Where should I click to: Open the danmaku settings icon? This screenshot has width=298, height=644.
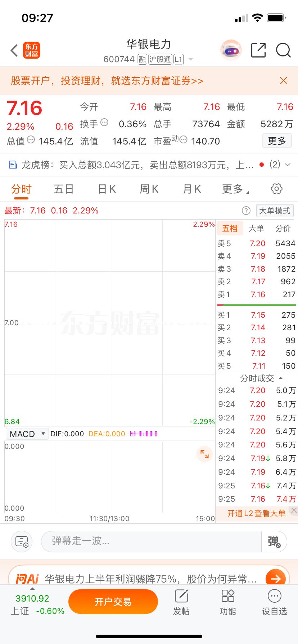click(22, 541)
